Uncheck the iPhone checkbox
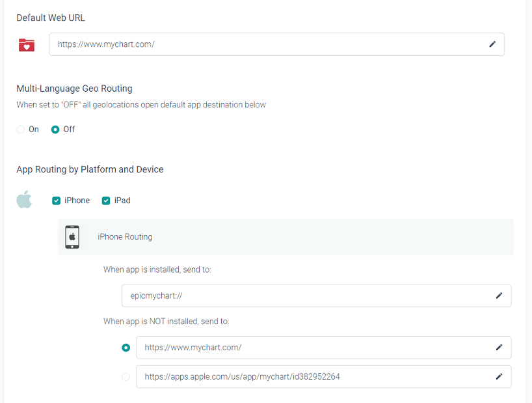The image size is (532, 403). [x=57, y=201]
